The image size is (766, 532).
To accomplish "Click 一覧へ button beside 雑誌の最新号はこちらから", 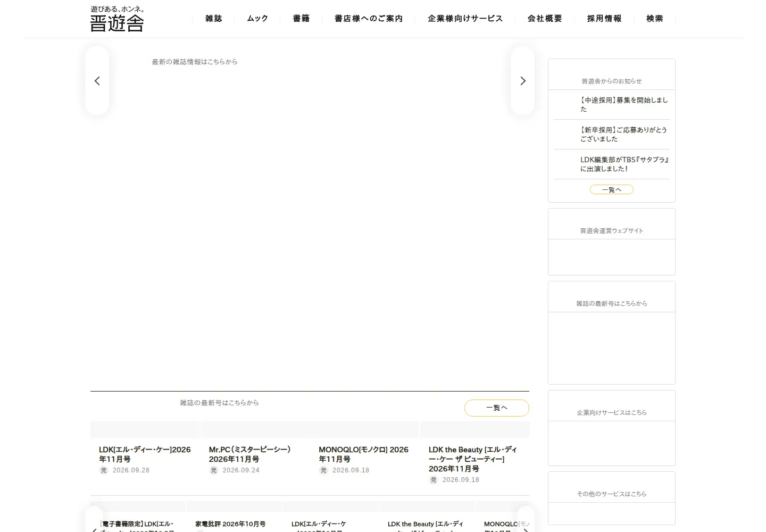I will point(497,408).
